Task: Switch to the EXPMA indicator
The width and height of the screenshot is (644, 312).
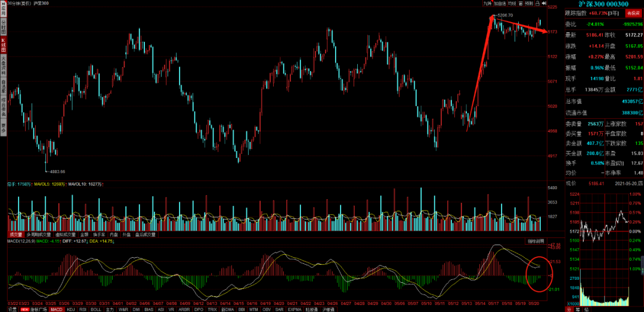Action: [294, 309]
